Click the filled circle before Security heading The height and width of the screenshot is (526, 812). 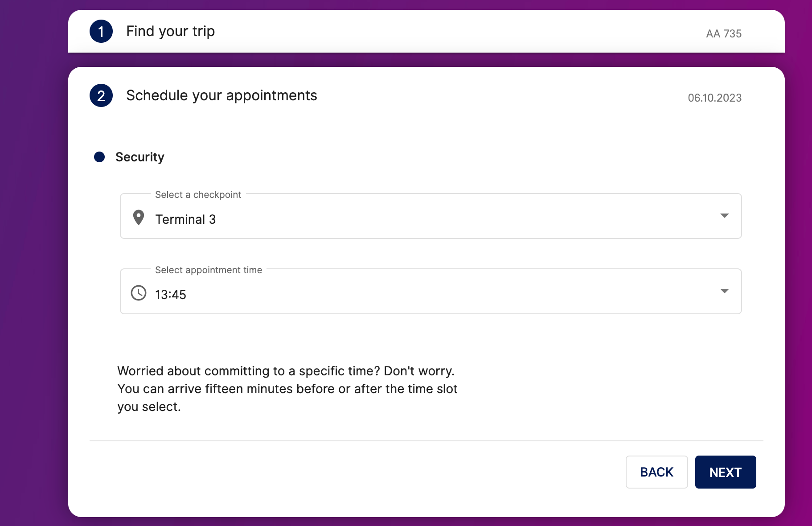pos(99,157)
